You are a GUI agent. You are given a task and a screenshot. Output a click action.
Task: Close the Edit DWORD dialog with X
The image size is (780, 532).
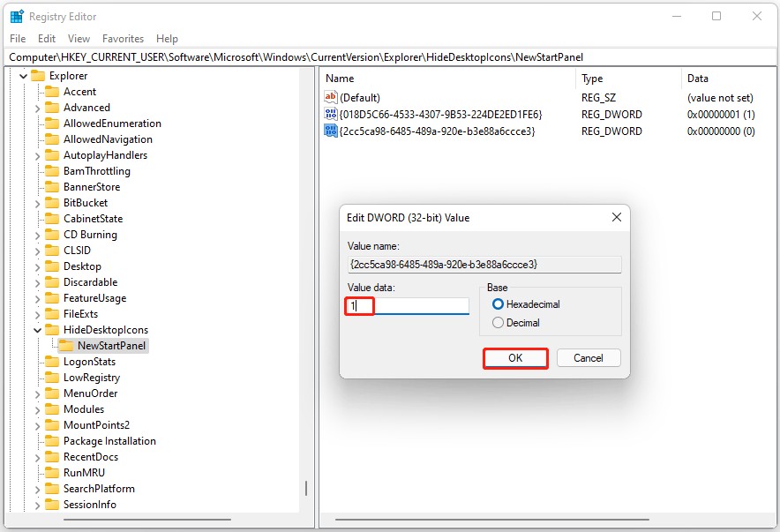pos(617,217)
